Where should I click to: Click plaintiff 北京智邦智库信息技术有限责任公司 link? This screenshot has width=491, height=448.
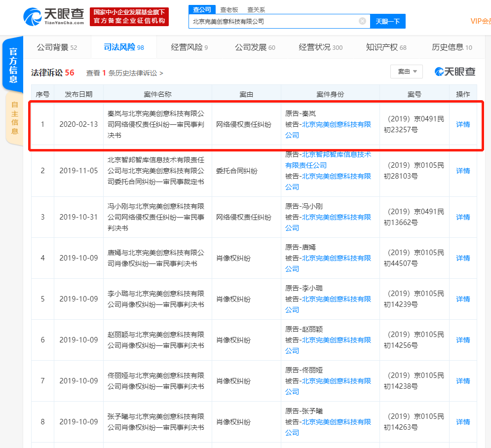[x=328, y=160]
